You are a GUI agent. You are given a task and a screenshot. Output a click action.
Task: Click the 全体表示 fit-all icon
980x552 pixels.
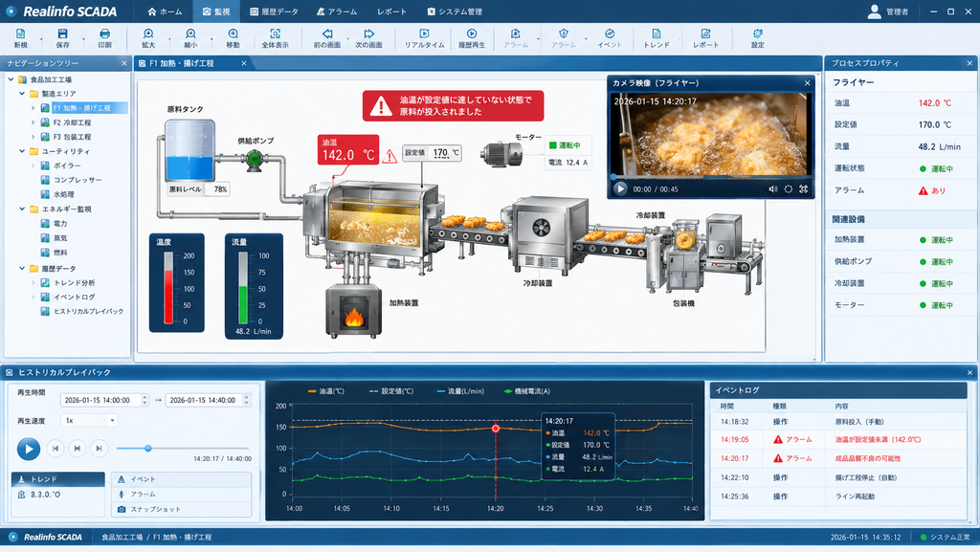(275, 38)
